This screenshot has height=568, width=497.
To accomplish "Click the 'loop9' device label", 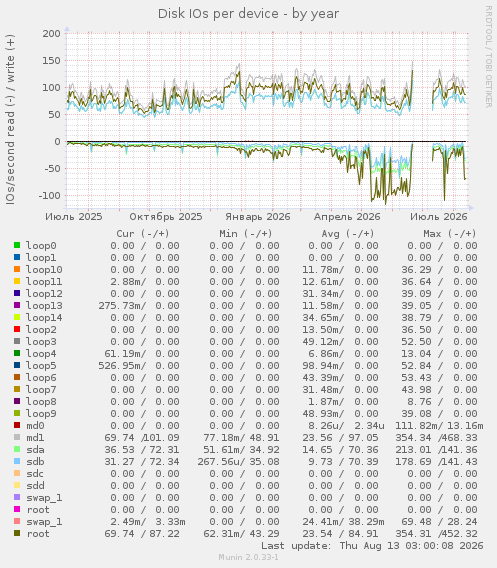I will point(41,413).
